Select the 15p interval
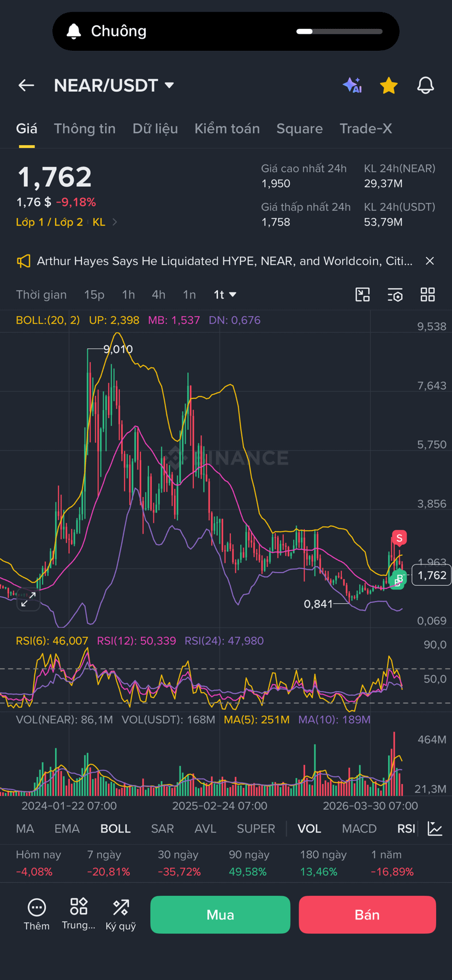Viewport: 452px width, 980px height. 94,295
